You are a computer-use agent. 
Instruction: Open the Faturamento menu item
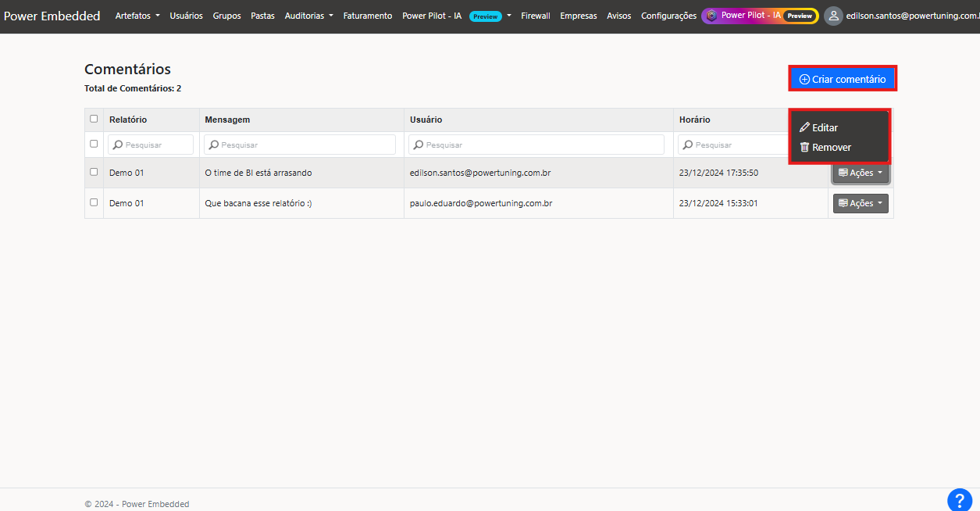tap(367, 16)
